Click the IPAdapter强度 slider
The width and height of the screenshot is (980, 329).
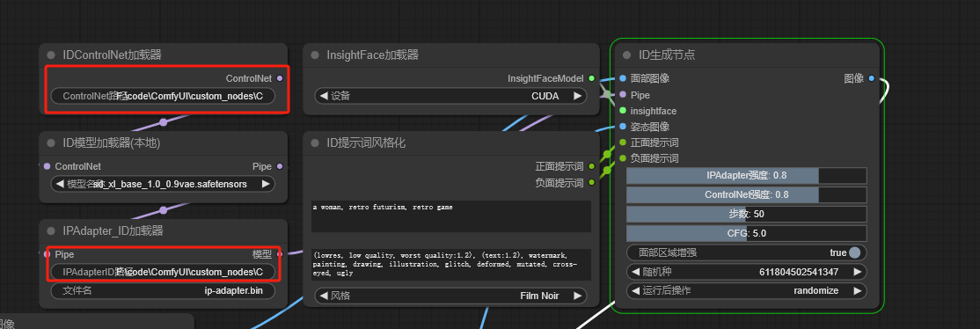747,176
